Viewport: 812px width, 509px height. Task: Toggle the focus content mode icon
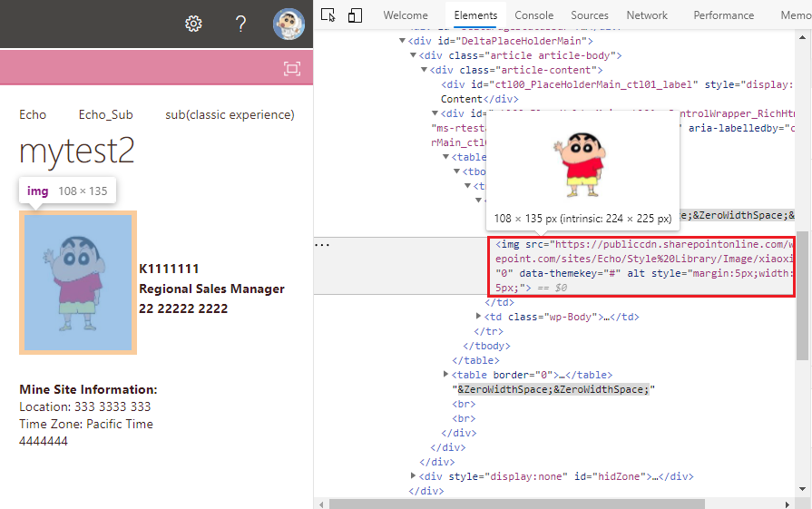[292, 68]
